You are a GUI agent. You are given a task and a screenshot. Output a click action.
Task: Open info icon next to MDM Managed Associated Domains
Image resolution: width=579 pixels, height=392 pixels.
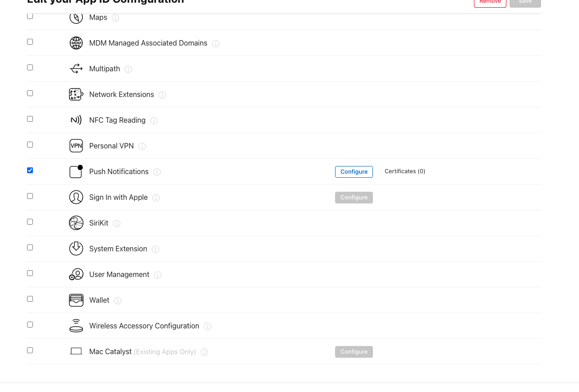tap(216, 43)
